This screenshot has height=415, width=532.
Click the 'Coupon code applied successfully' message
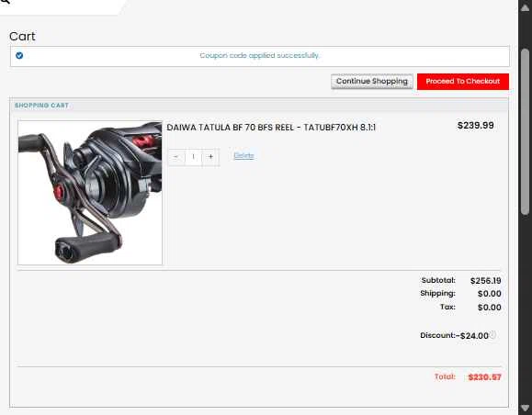point(259,55)
